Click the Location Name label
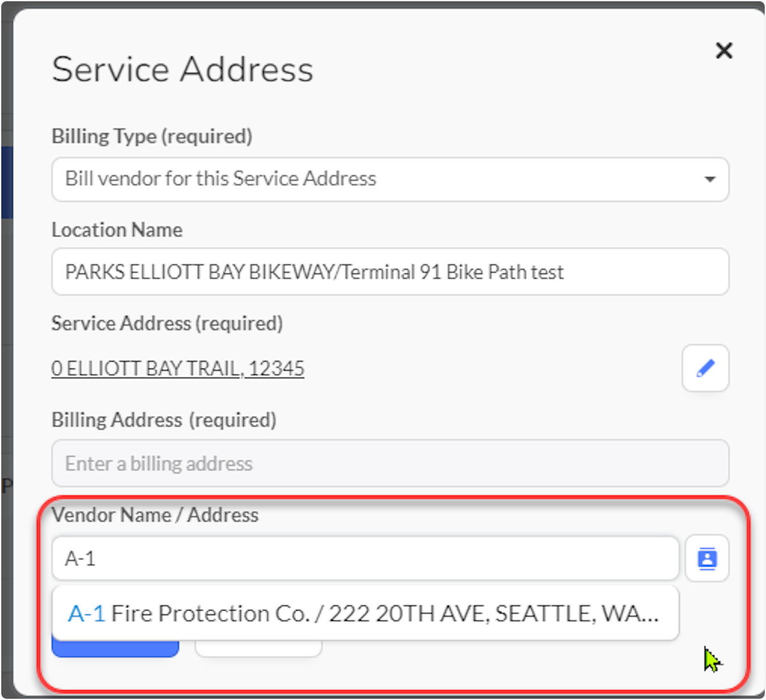The height and width of the screenshot is (700, 766). 117,230
